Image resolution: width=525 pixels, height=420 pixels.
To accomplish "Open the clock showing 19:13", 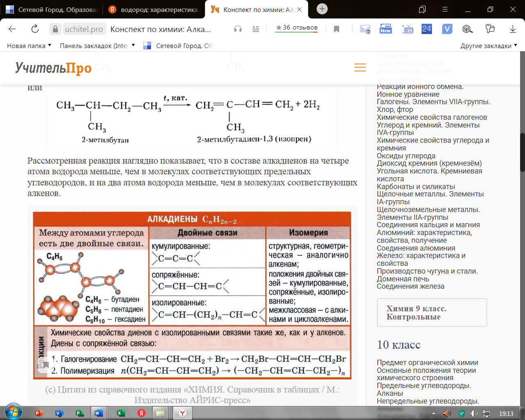I will [x=506, y=413].
